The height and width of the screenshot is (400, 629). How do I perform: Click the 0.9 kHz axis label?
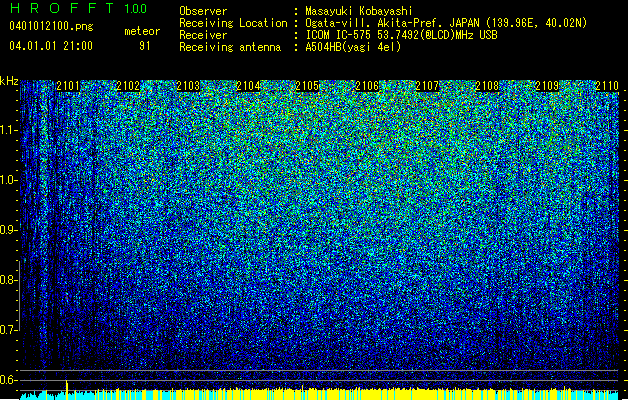click(8, 230)
